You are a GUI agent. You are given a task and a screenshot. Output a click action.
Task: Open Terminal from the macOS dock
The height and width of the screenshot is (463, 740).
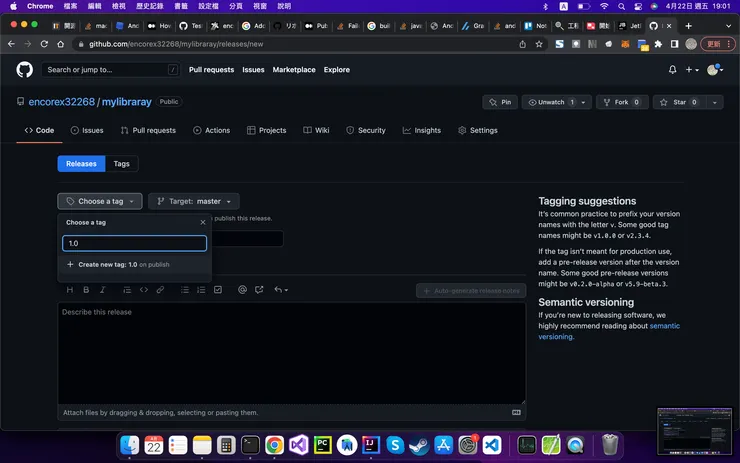pos(250,445)
